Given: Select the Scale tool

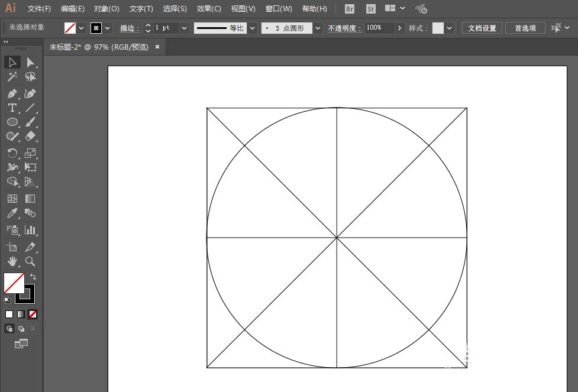Looking at the screenshot, I should coord(30,153).
